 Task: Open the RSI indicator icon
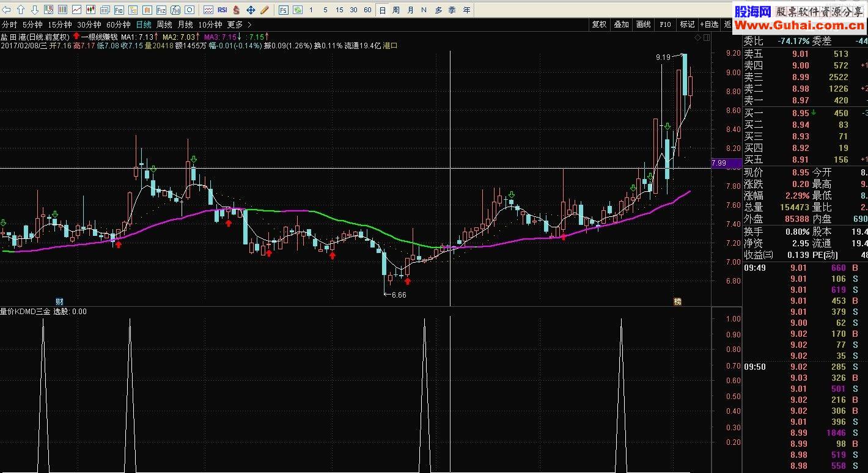point(223,10)
